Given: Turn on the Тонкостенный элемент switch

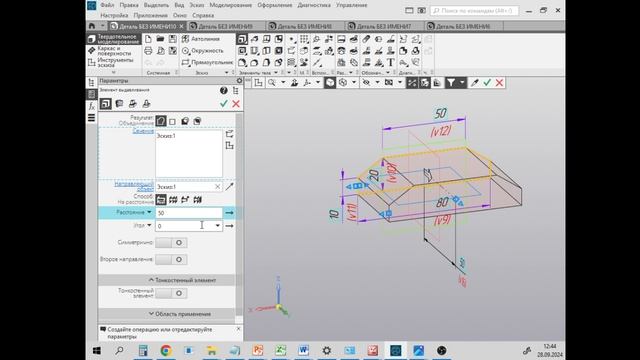Looking at the screenshot, I should (x=171, y=293).
